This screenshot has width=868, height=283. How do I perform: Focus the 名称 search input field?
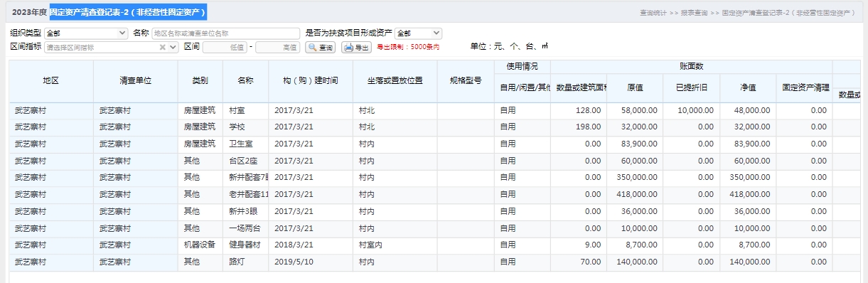pos(226,33)
